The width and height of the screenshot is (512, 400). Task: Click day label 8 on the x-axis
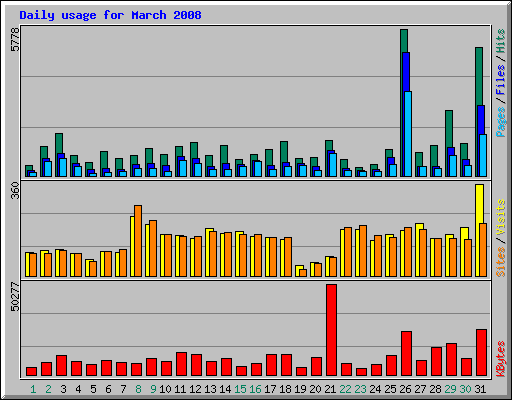(138, 389)
